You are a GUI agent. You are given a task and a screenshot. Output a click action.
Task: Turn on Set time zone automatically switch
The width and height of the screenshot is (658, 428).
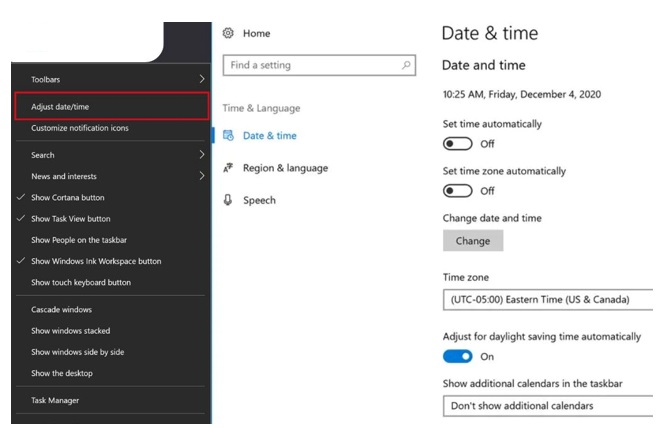point(457,191)
